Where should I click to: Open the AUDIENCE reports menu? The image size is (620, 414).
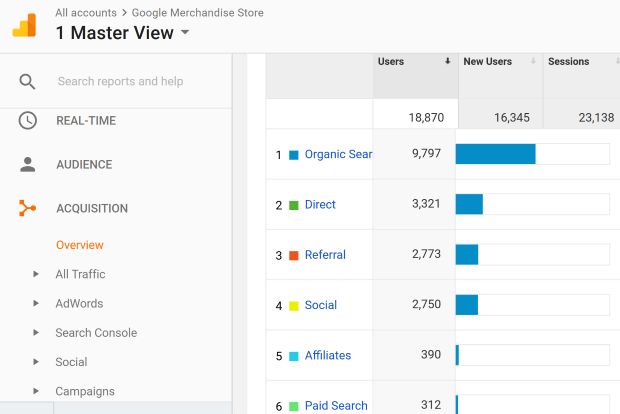pos(84,164)
